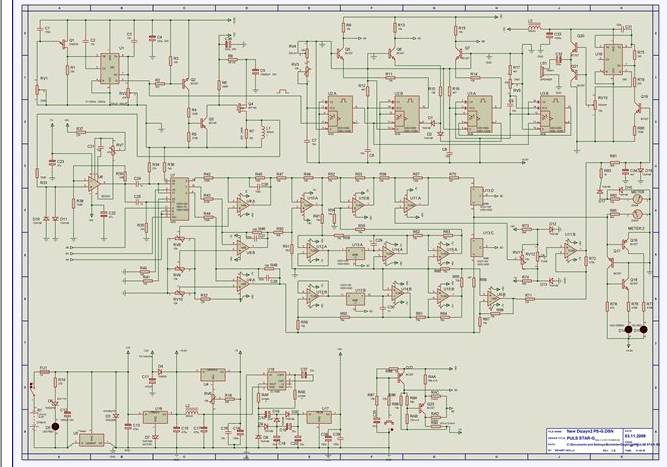Viewport: 667px width, 467px height.
Task: Click potentiometer RV1
Action: pyautogui.click(x=37, y=90)
